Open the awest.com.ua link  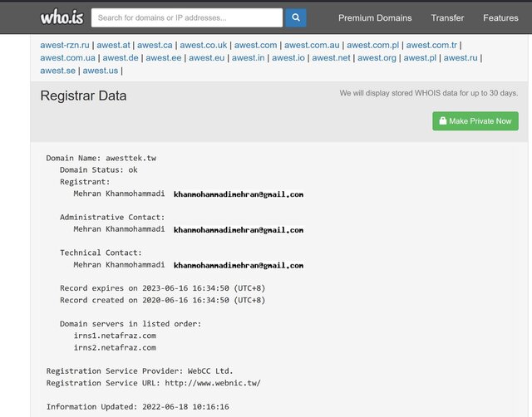pos(67,57)
